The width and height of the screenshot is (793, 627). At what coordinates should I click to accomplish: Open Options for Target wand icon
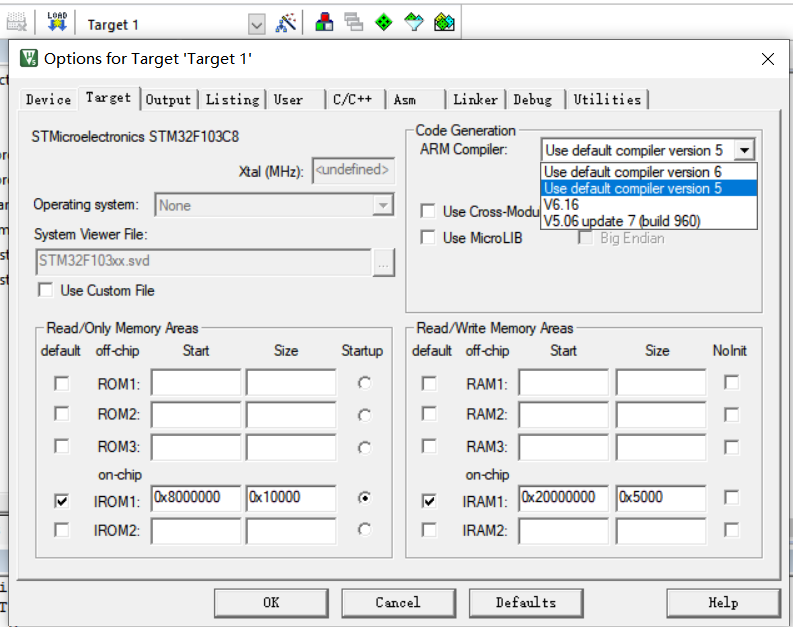click(x=286, y=23)
